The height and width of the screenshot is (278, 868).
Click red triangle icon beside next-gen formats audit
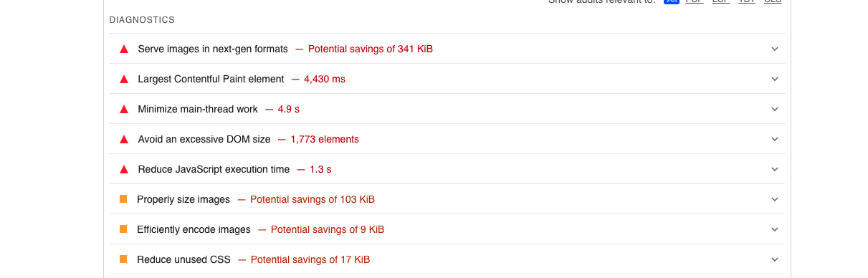point(123,49)
